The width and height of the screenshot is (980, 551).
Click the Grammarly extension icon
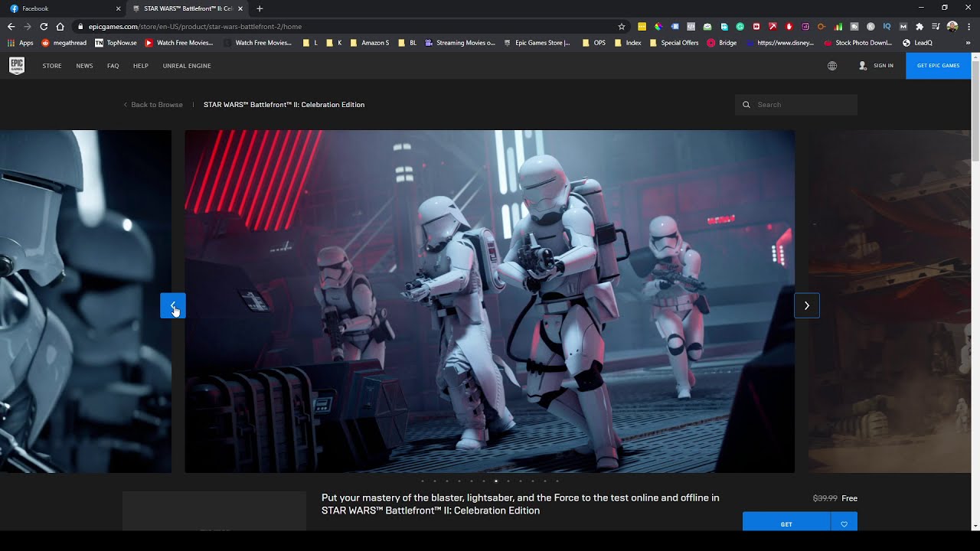[740, 26]
